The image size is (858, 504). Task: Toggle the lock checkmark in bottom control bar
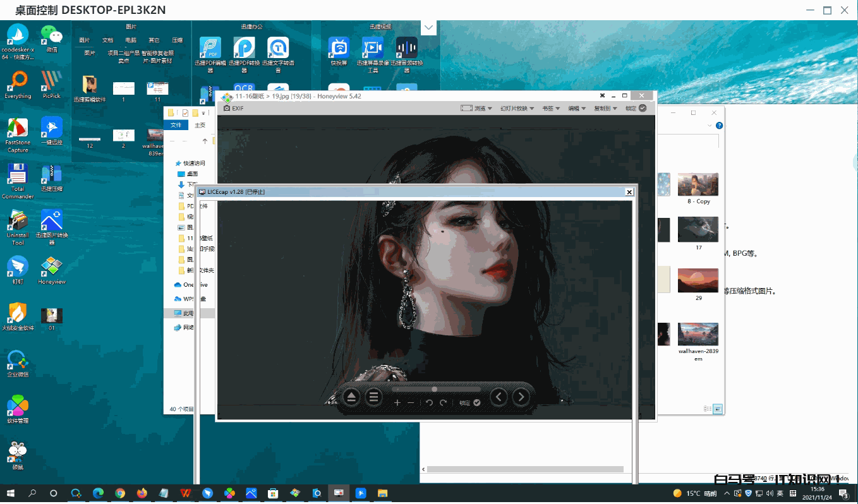[477, 403]
